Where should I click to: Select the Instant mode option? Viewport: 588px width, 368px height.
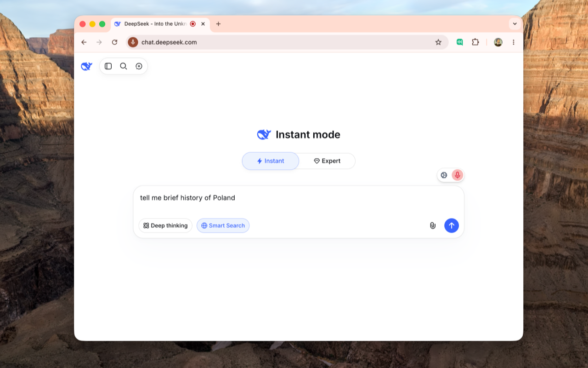click(x=271, y=161)
